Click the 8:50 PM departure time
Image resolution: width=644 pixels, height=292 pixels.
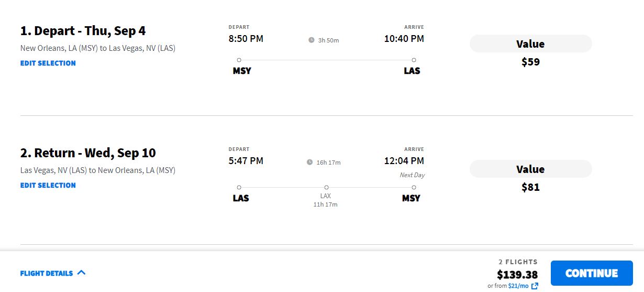(246, 39)
